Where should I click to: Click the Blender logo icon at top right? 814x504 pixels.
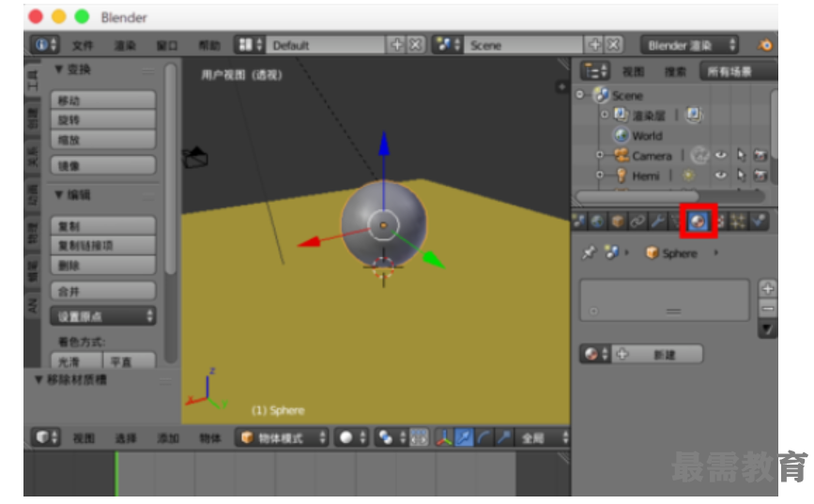(x=765, y=45)
